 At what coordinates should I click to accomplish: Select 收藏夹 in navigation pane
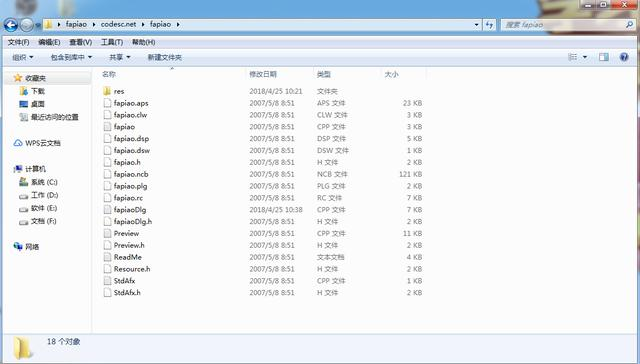tap(36, 78)
